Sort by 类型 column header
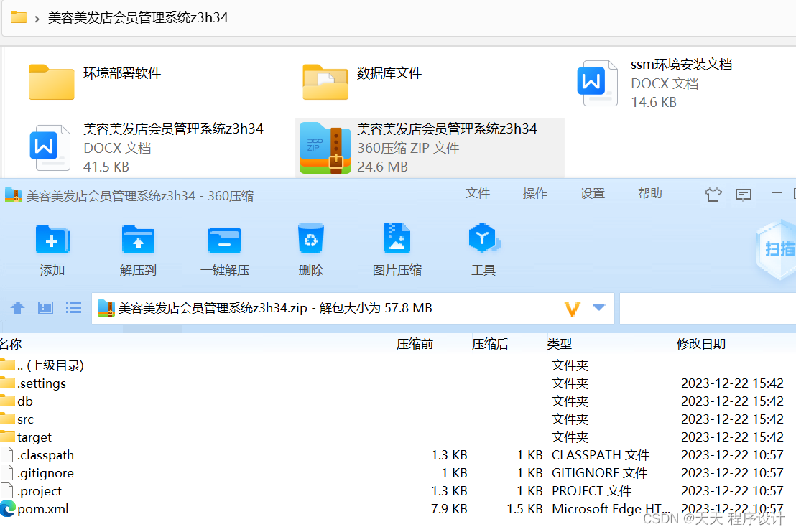796x532 pixels. click(x=560, y=344)
